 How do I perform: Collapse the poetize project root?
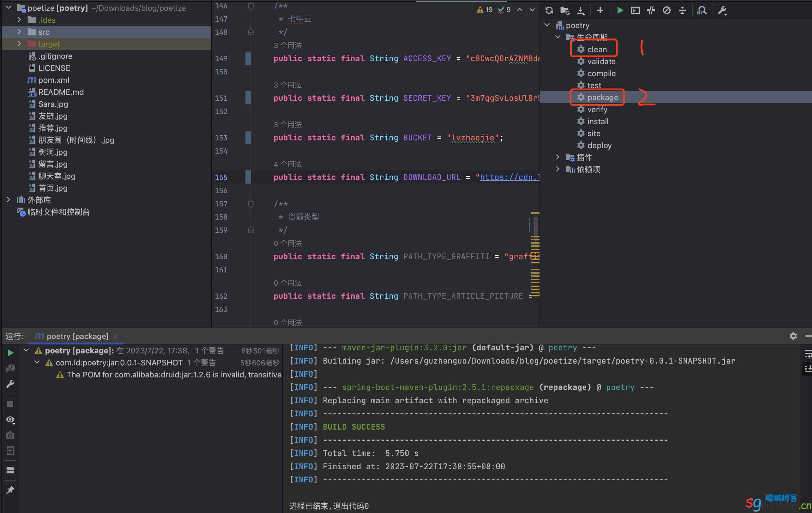pyautogui.click(x=9, y=7)
